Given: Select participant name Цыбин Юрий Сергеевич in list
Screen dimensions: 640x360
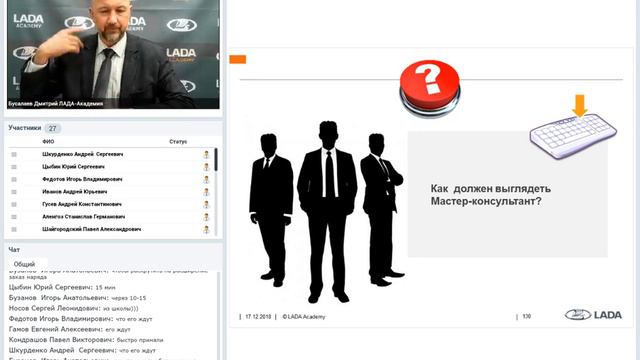Looking at the screenshot, I should [73, 167].
